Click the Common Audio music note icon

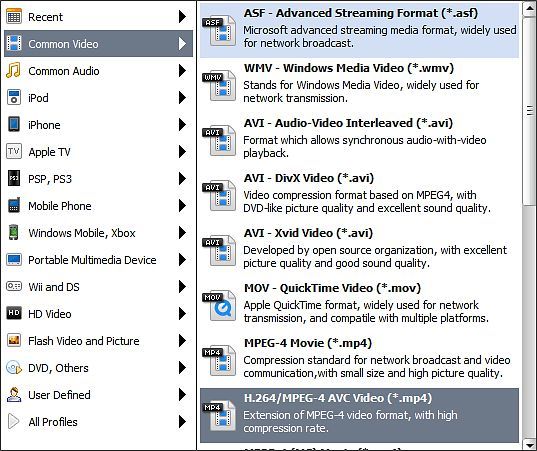(14, 71)
